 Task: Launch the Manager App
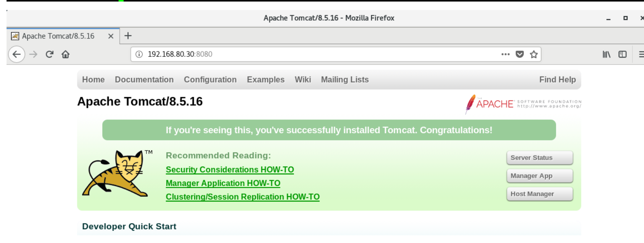(539, 176)
